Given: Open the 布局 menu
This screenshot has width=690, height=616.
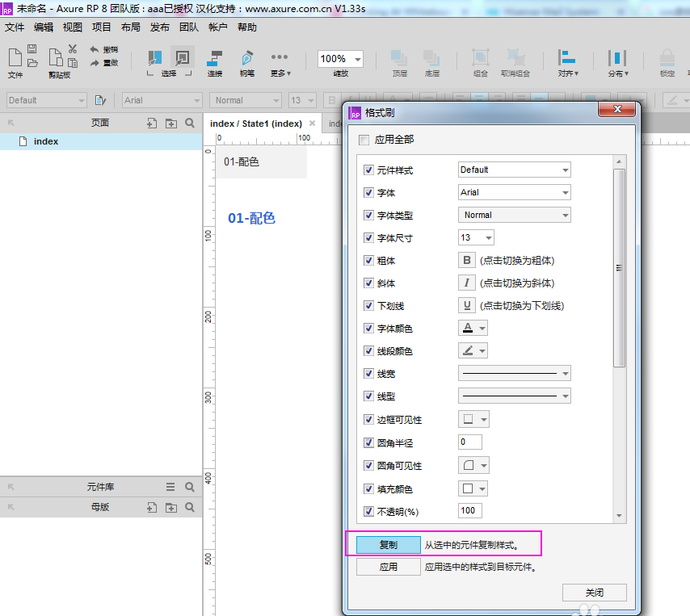Looking at the screenshot, I should (130, 27).
